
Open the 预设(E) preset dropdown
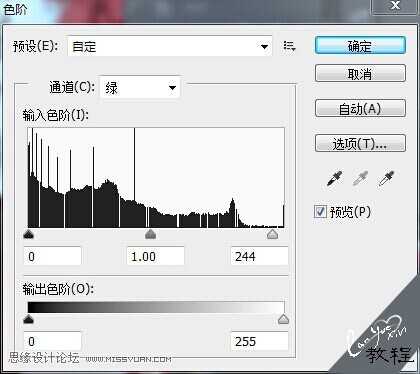point(170,46)
